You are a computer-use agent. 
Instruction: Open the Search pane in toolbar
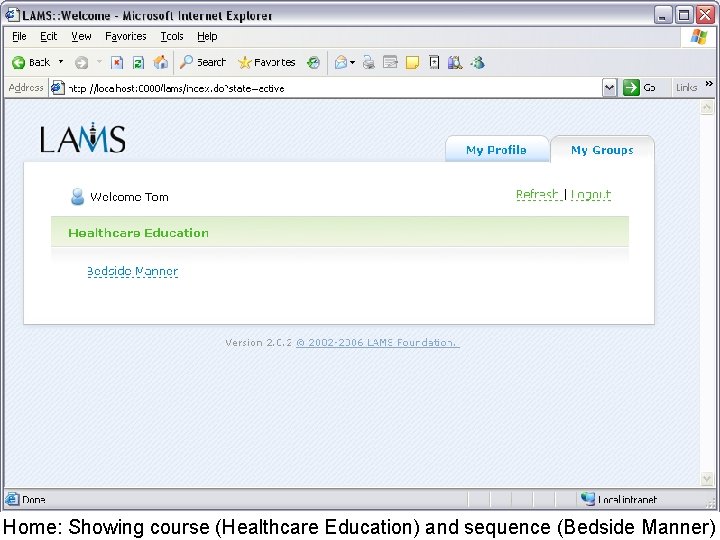pyautogui.click(x=202, y=62)
